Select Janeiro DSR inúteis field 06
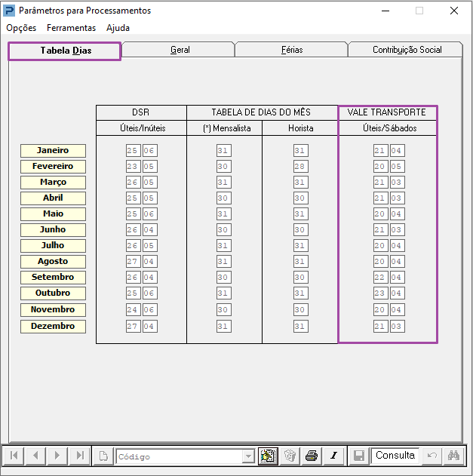 coord(150,151)
